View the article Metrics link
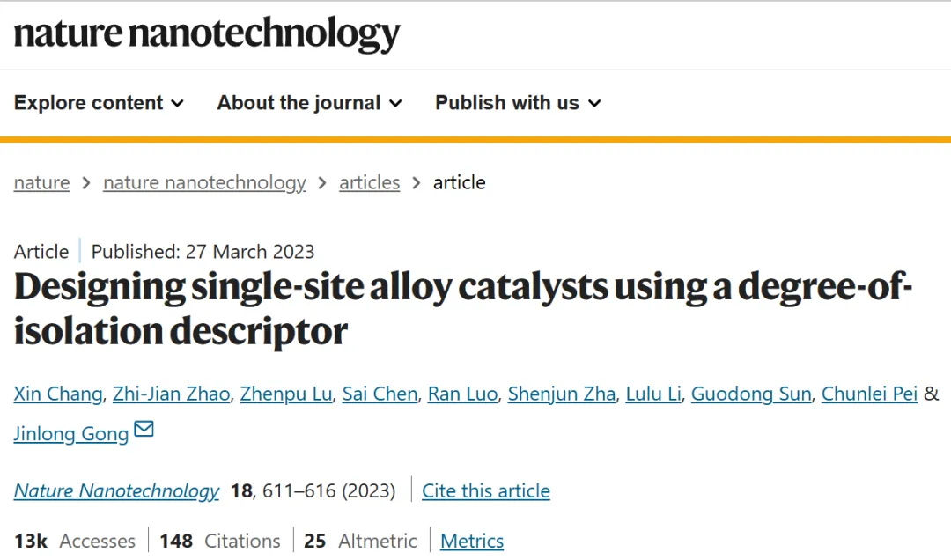 [x=472, y=541]
